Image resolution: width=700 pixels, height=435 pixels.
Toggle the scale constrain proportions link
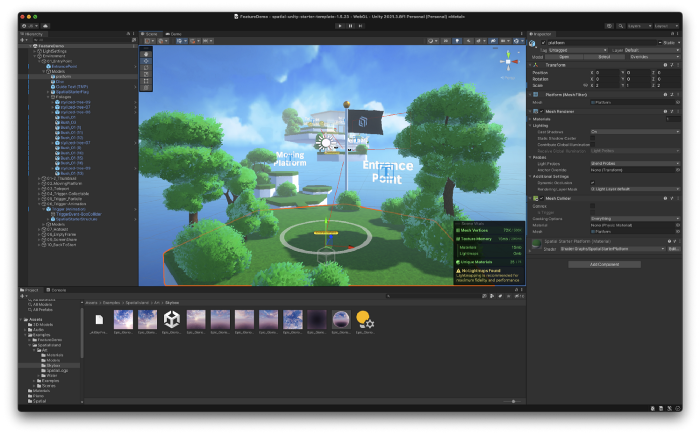[x=585, y=85]
